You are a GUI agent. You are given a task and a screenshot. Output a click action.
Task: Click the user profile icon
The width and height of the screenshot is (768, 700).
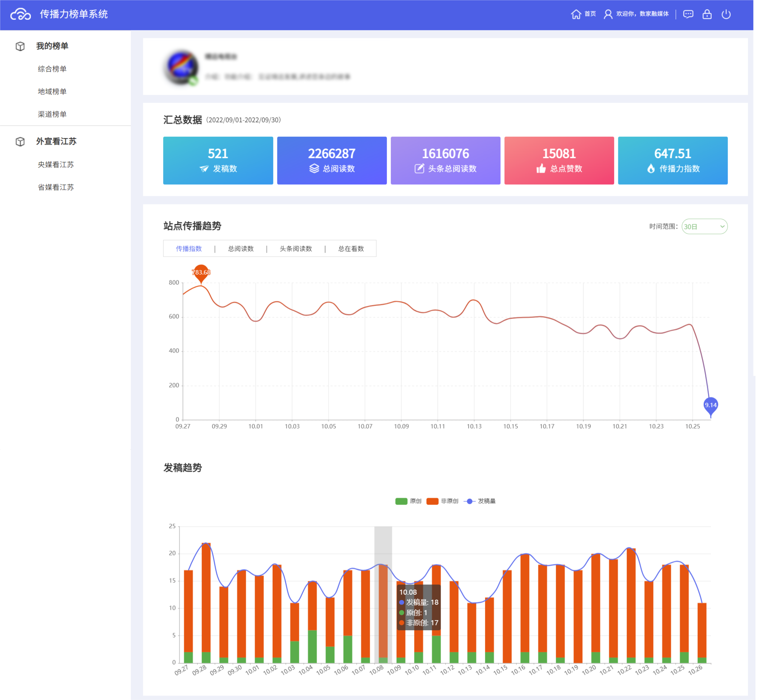(608, 14)
